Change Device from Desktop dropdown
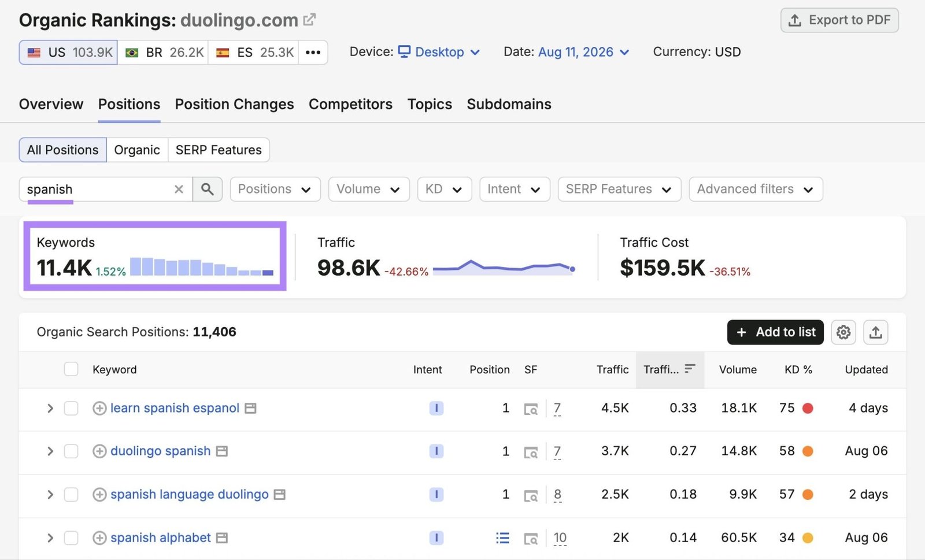 click(439, 52)
